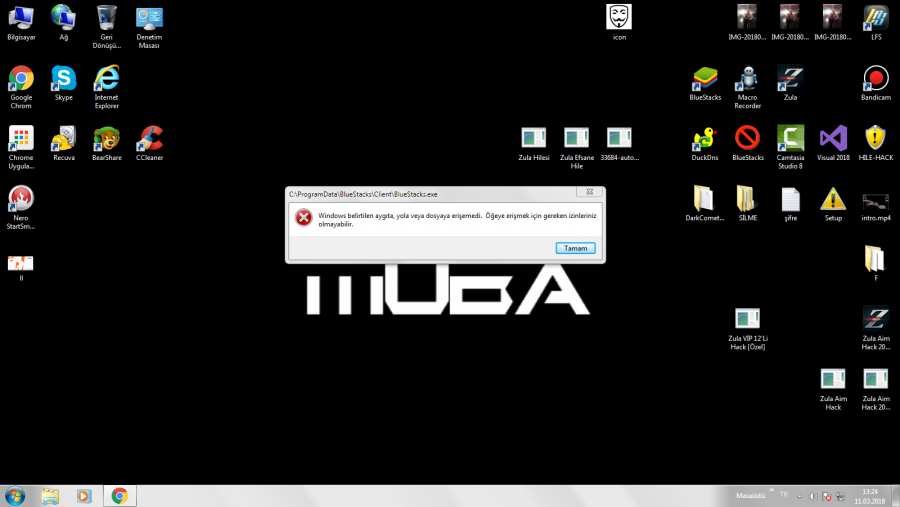
Task: Select the red prohibited-sign BlueStacks icon
Action: point(747,144)
